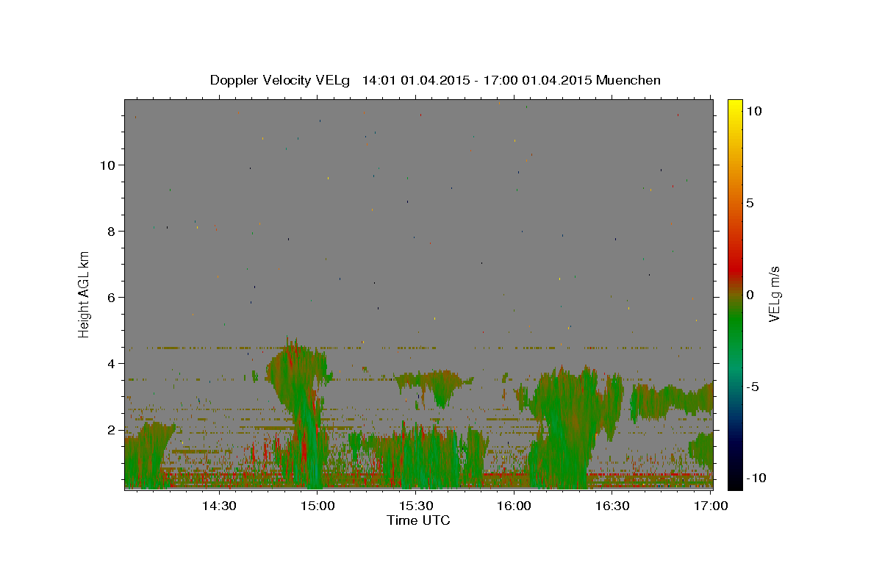
Task: Click the colorbar label 5
Action: coord(750,203)
